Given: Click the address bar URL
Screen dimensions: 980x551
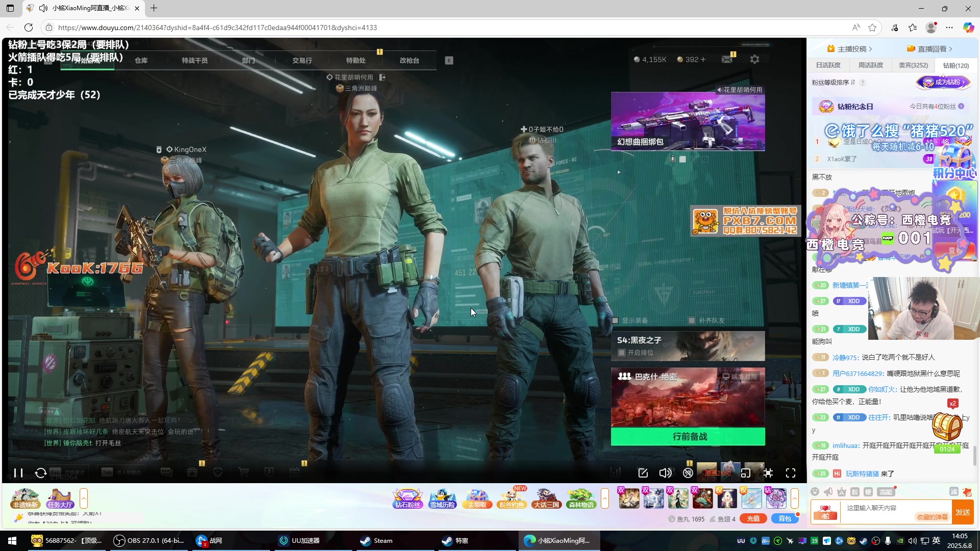Looking at the screenshot, I should point(217,28).
